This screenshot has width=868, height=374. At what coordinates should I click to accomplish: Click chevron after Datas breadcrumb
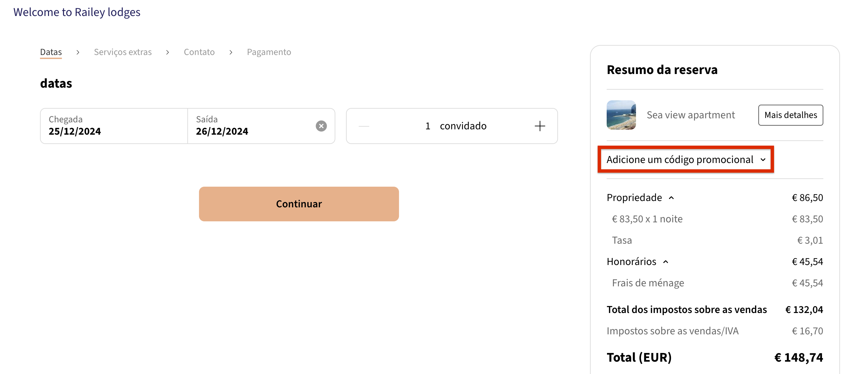tap(78, 52)
